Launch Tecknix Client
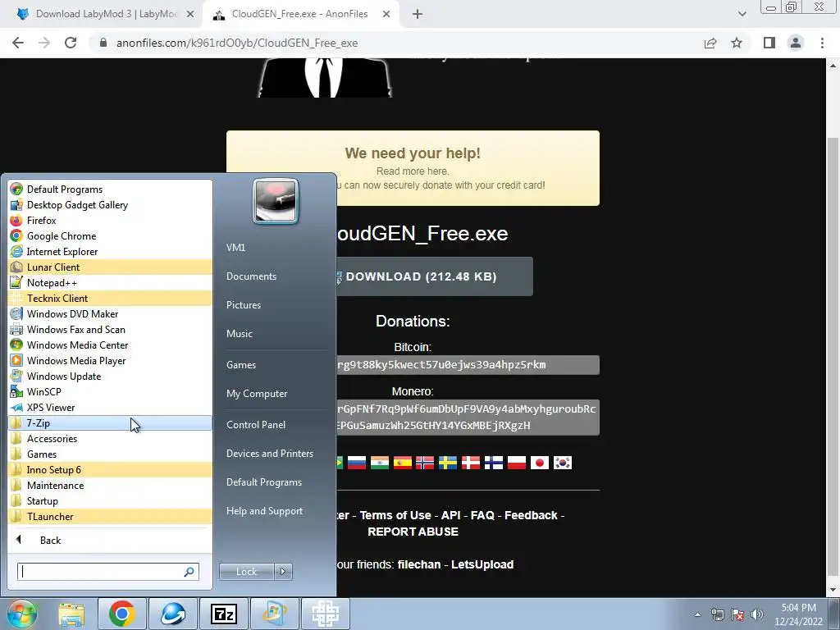The width and height of the screenshot is (840, 630). coord(111,298)
